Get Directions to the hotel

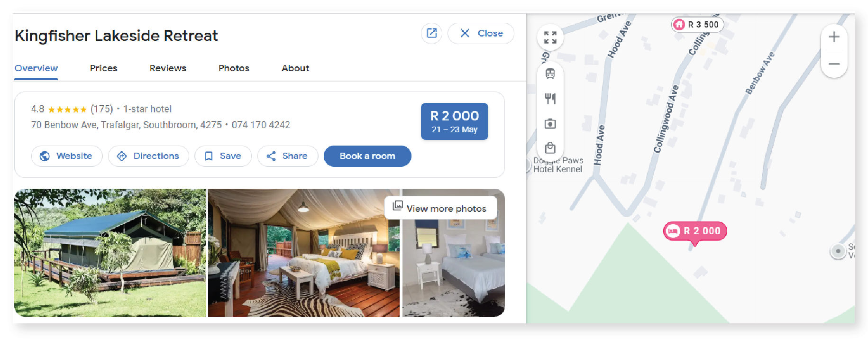pyautogui.click(x=148, y=156)
